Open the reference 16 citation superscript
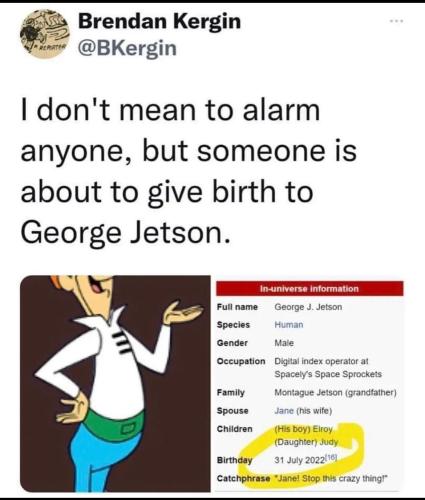The image size is (425, 500). coord(331,458)
